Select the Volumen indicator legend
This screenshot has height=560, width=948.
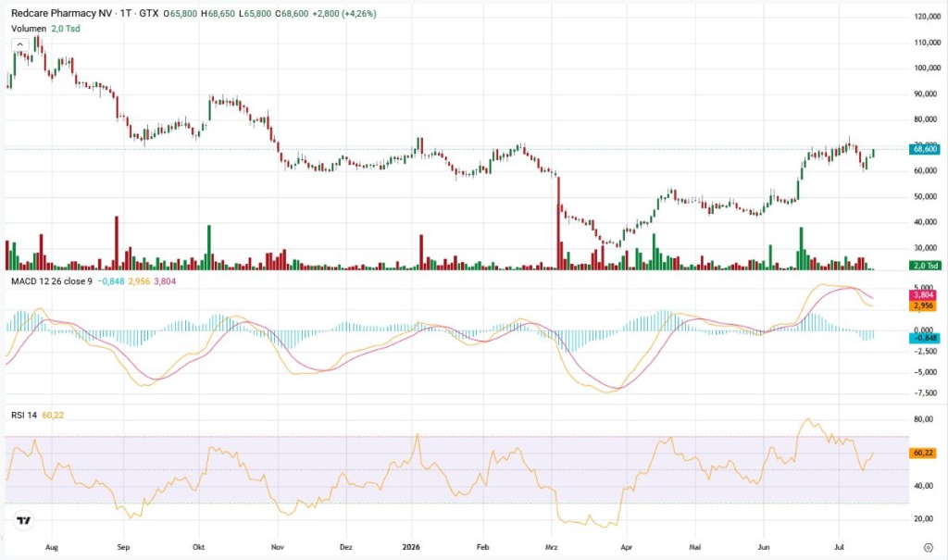(29, 29)
